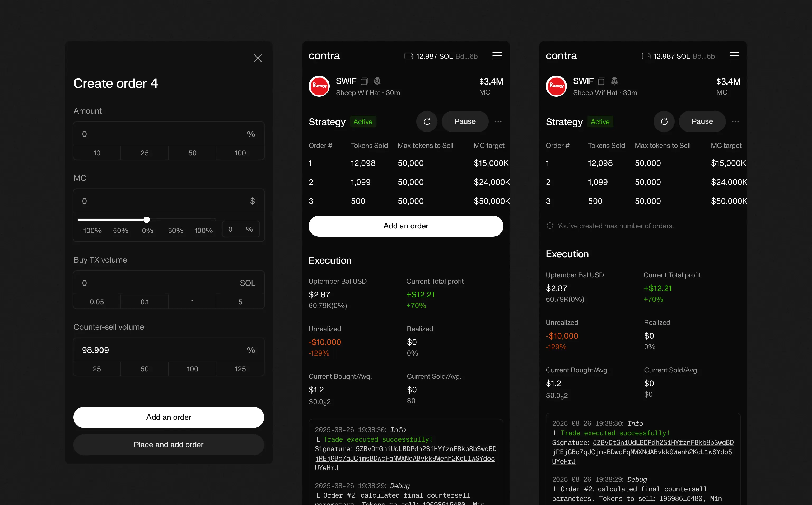This screenshot has width=812, height=505.
Task: Click refresh strategy icon in right panel
Action: (x=664, y=121)
